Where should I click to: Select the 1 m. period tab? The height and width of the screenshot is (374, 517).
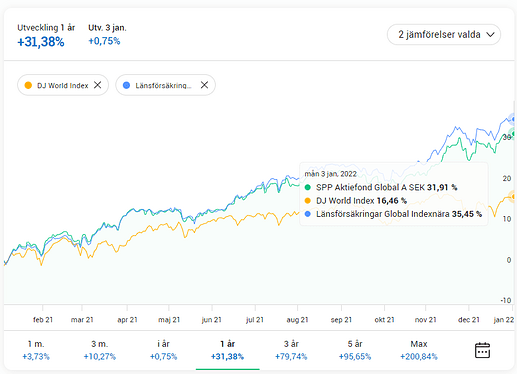tap(36, 350)
